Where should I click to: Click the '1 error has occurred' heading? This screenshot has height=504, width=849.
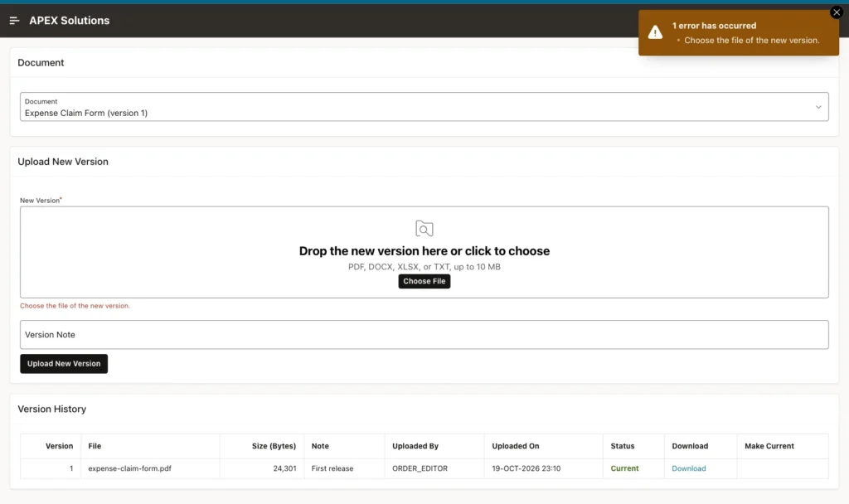click(714, 26)
